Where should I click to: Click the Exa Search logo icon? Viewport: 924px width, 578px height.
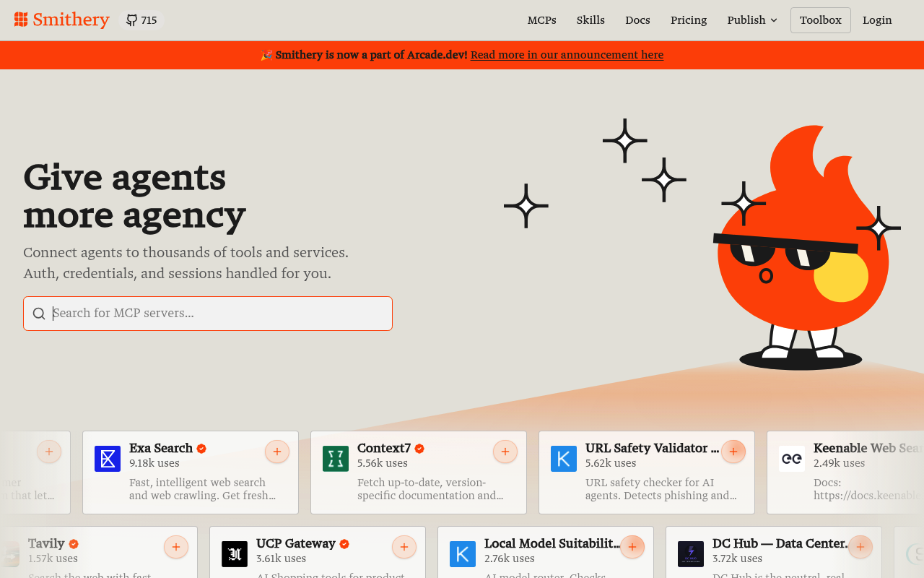[108, 459]
